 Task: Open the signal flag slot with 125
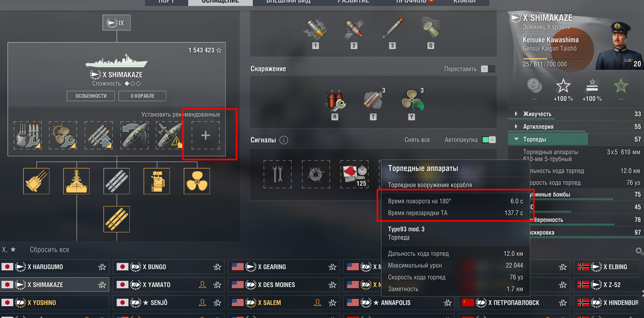(354, 174)
